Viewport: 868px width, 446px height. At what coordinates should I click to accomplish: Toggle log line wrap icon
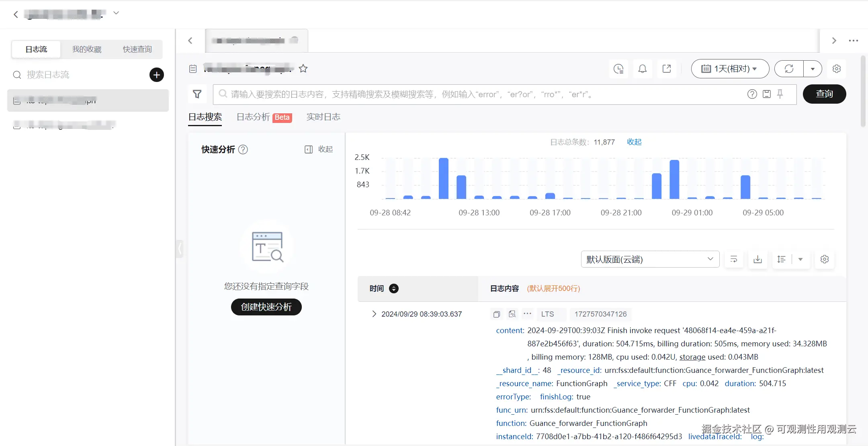(734, 259)
